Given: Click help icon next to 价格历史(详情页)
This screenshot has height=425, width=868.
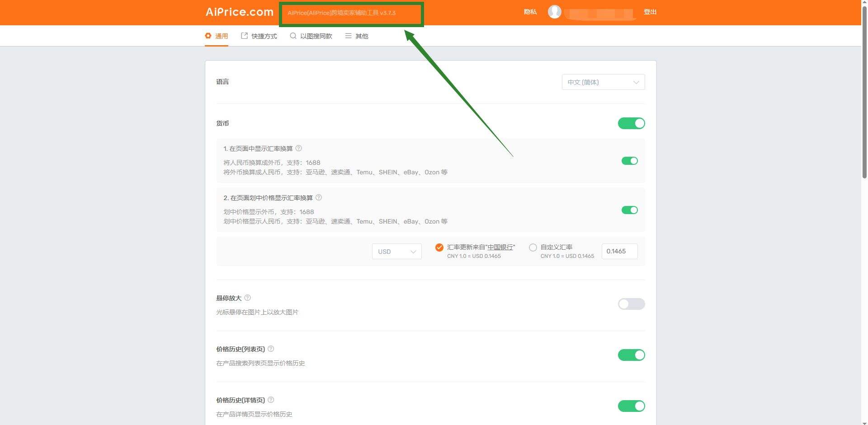Looking at the screenshot, I should [x=271, y=400].
